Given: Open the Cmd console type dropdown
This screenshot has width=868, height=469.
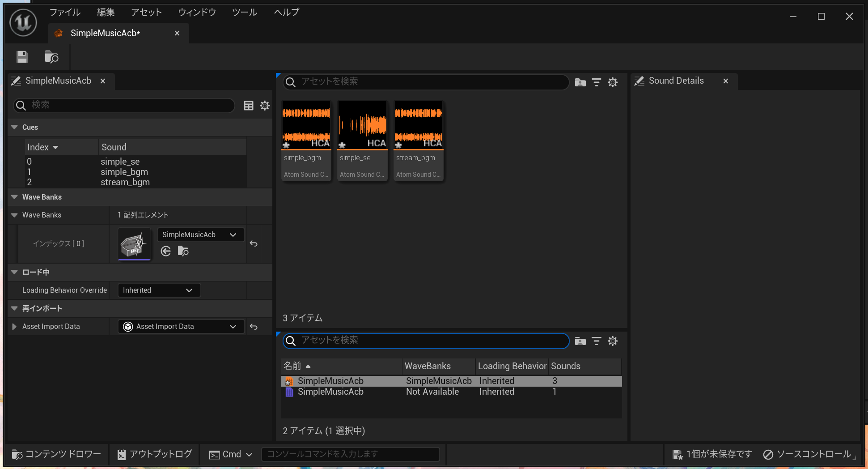Looking at the screenshot, I should point(231,455).
